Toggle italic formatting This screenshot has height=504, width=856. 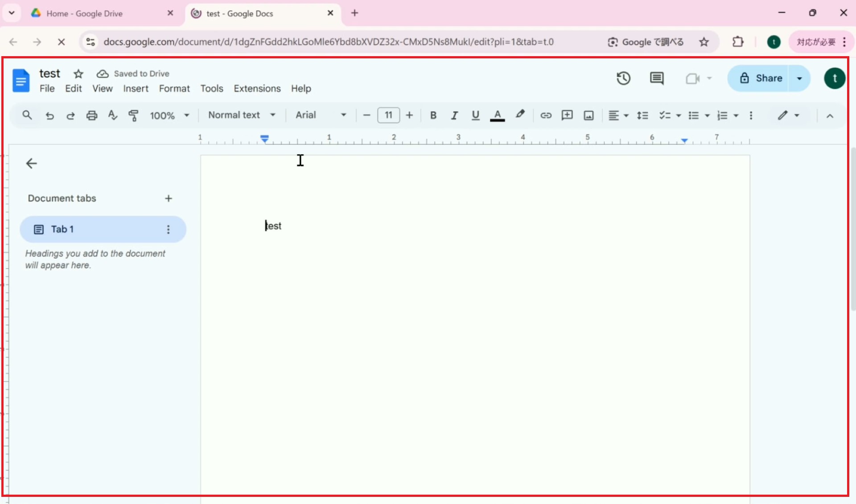point(454,115)
